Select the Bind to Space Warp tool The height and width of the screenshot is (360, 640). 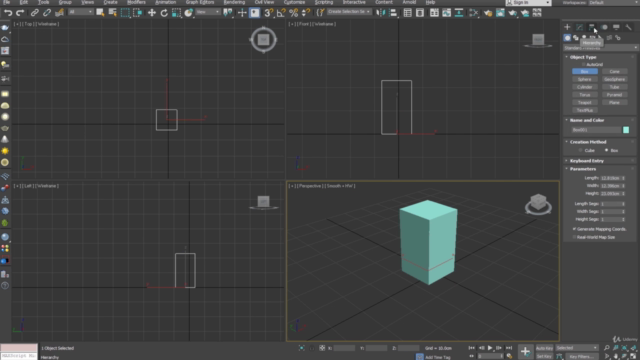59,13
